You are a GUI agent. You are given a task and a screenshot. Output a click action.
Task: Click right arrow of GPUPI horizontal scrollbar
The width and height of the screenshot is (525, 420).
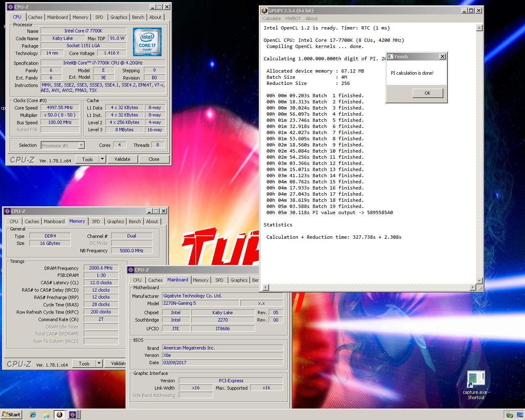[x=473, y=288]
